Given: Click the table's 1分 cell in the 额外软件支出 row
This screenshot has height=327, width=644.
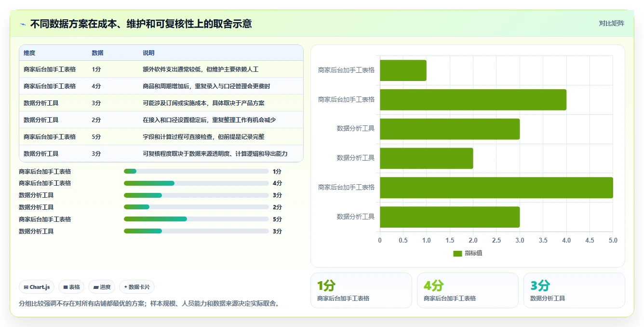Looking at the screenshot, I should pos(96,69).
